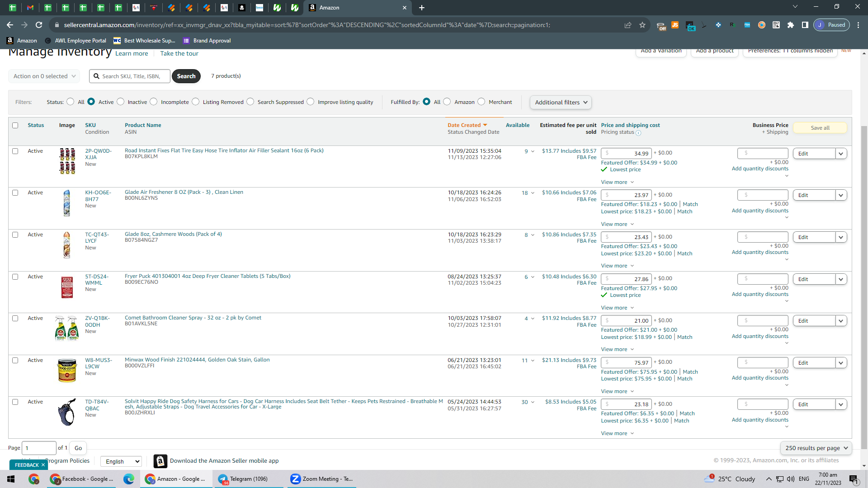
Task: Select the Search Suppressed filter
Action: point(250,102)
